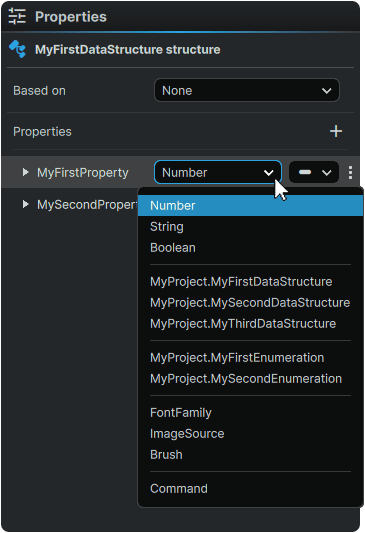Select FontFamily type option
365x533 pixels.
(250, 413)
